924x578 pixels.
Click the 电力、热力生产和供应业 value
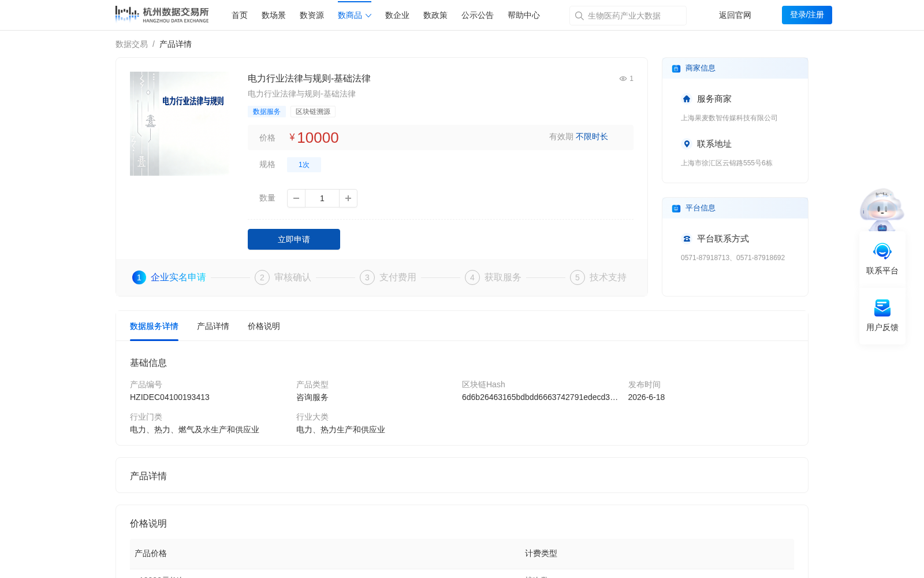(341, 430)
